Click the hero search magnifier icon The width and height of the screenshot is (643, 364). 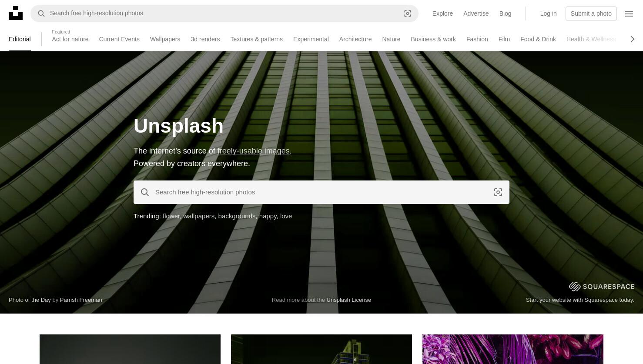(x=145, y=192)
